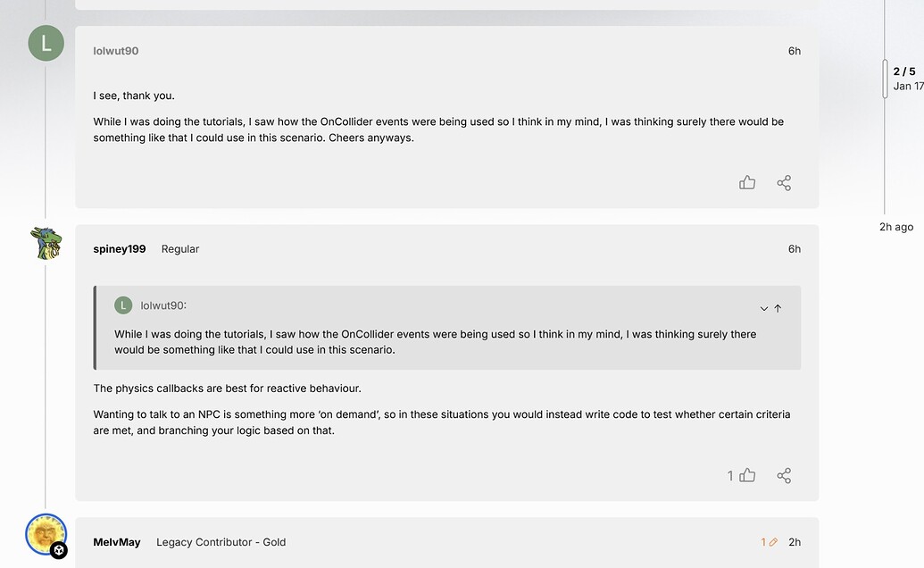The image size is (924, 568).
Task: Click the small avatar in quoted block
Action: pos(123,305)
